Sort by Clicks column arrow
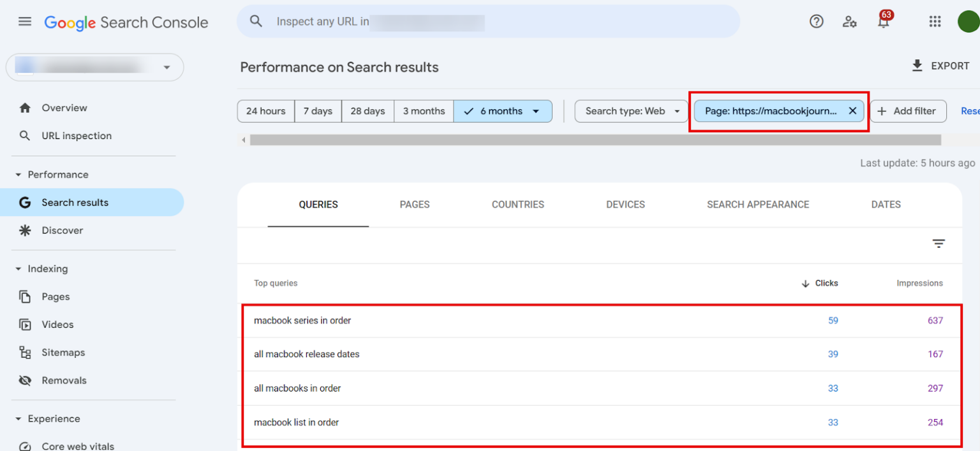 (805, 283)
